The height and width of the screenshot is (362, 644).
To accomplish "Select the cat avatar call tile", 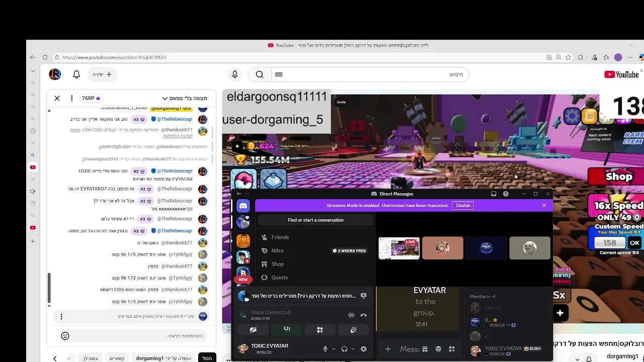I will [x=530, y=248].
